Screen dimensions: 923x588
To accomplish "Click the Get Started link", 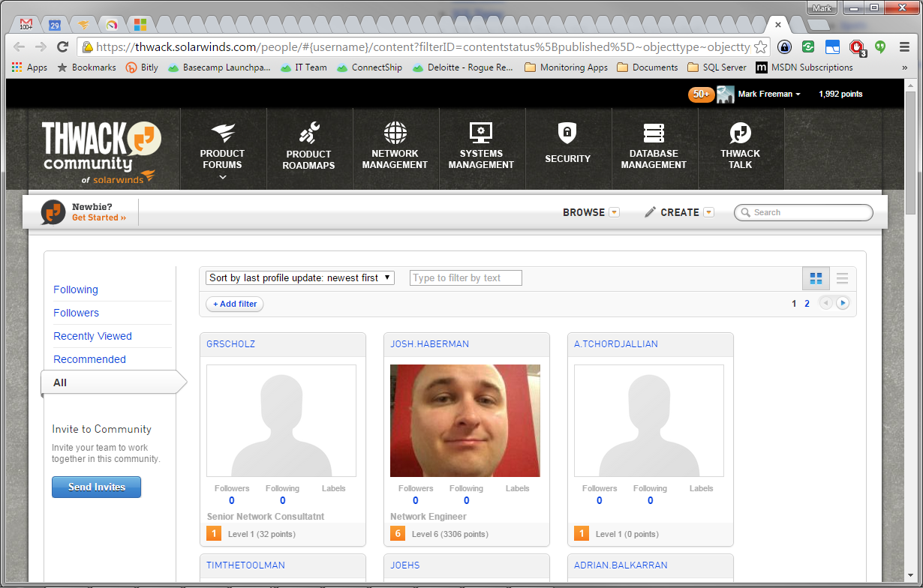I will (x=99, y=217).
